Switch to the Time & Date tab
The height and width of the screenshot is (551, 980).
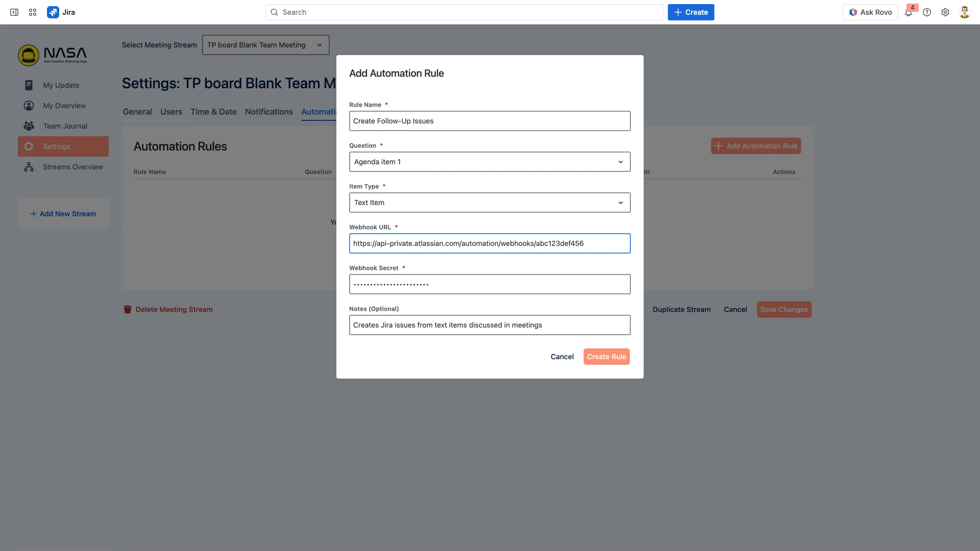[213, 112]
